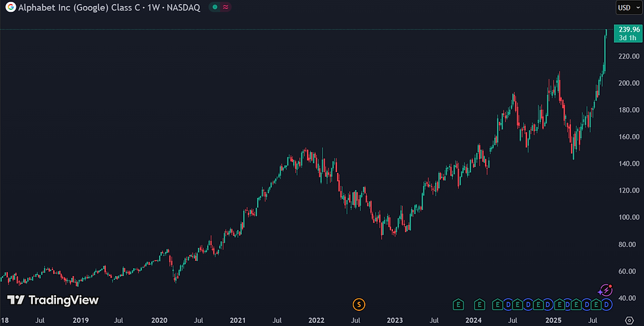644x326 pixels.
Task: Click the NASDAQ exchange label
Action: click(183, 7)
